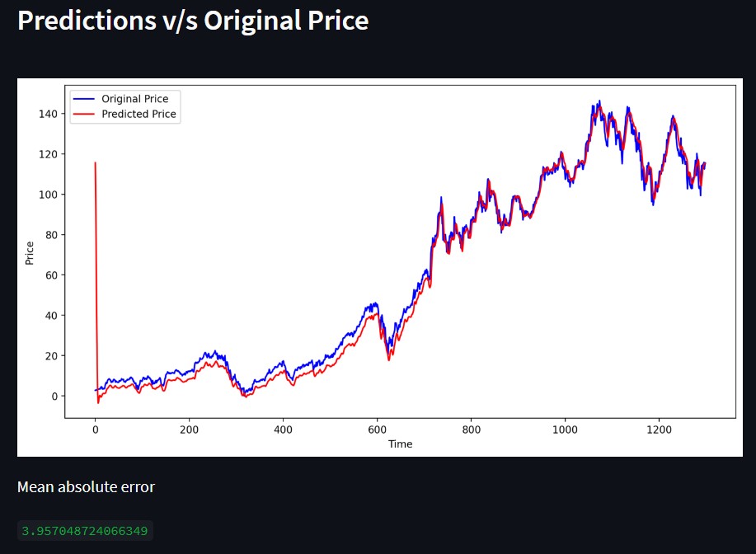Viewport: 756px width, 554px height.
Task: Click the 0 tick on the price axis
Action: [x=54, y=397]
